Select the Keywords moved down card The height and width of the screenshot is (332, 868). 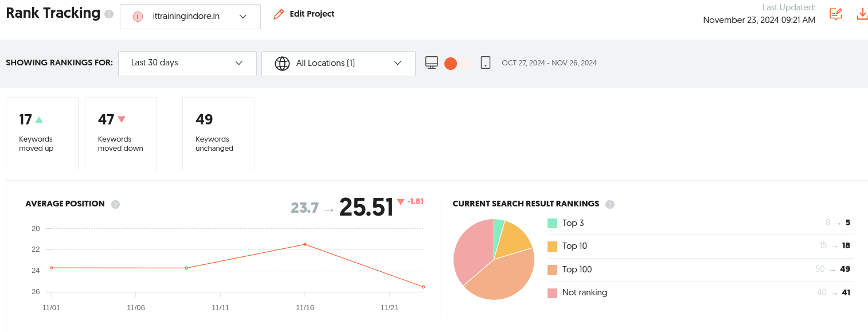pos(121,134)
